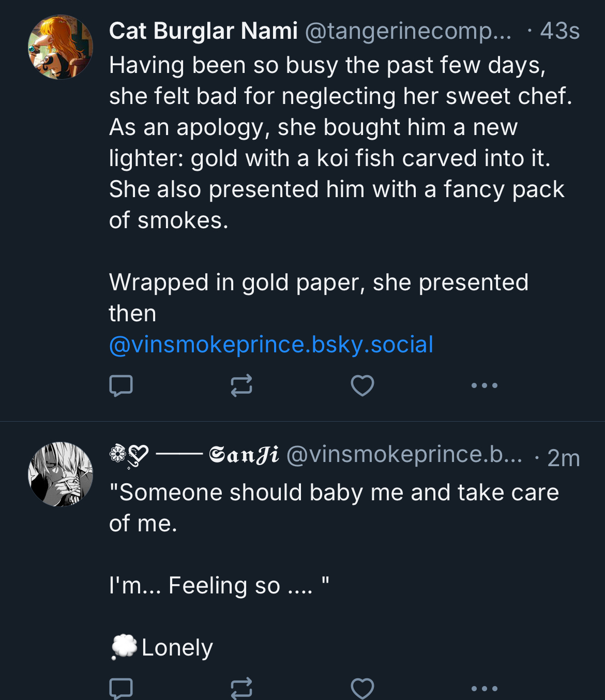Open Cat Burglar Nami's avatar

tap(61, 47)
